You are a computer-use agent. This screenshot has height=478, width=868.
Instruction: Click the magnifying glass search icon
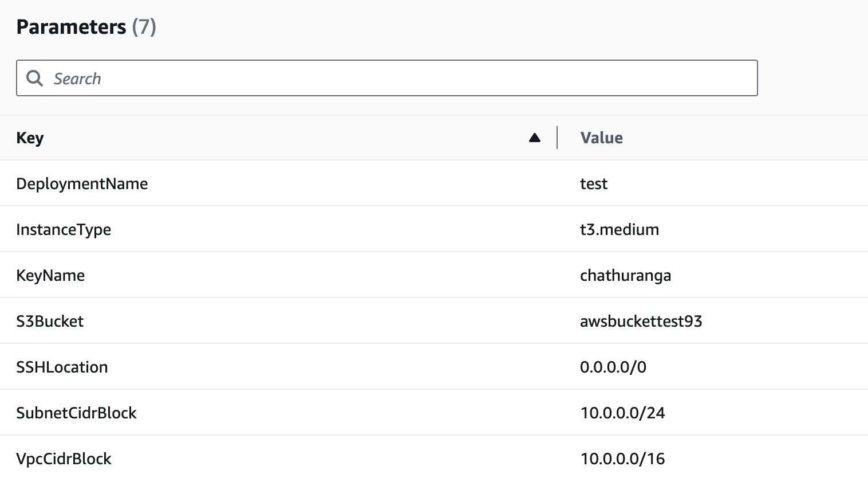tap(34, 78)
